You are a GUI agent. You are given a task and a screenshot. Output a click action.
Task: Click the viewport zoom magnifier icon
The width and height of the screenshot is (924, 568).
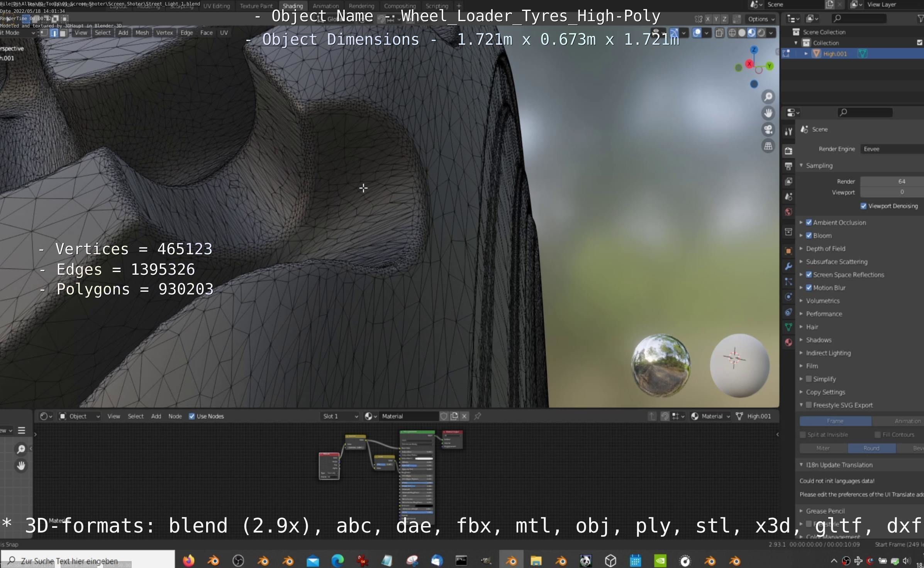[x=768, y=96]
